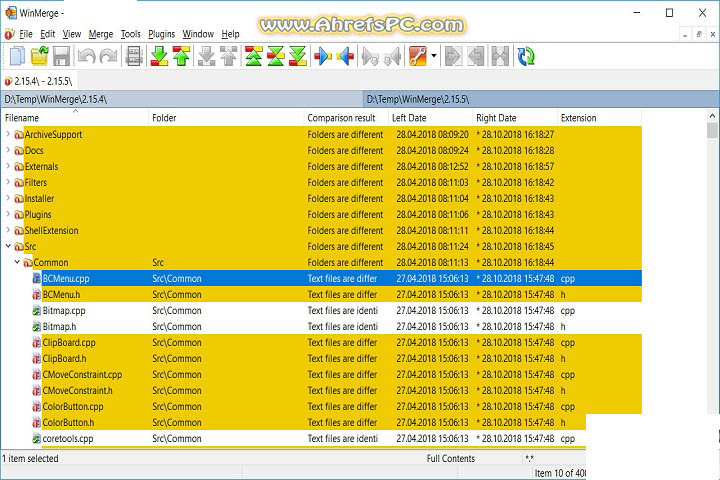Click 'Full Contents' in status bar
Screen dimensions: 720x480
450,458
